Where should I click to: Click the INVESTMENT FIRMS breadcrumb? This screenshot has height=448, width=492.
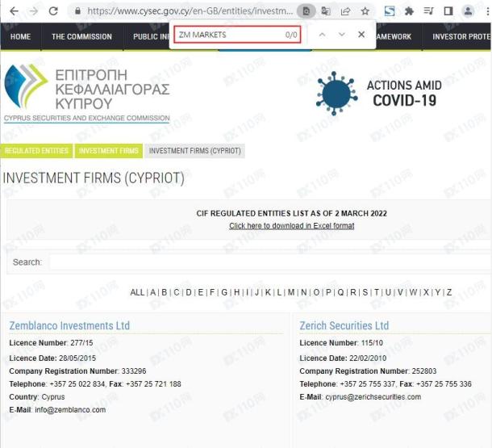tap(109, 151)
